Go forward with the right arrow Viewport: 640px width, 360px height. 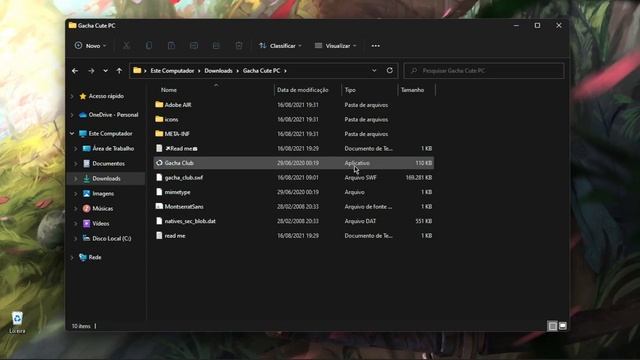coord(91,71)
